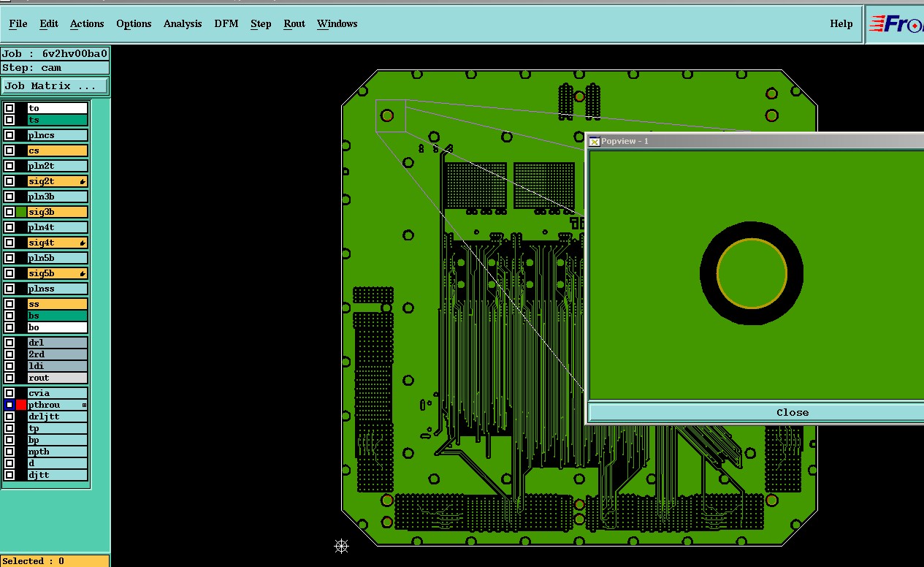
Task: Enable the pln2t layer checkbox
Action: pyautogui.click(x=9, y=166)
